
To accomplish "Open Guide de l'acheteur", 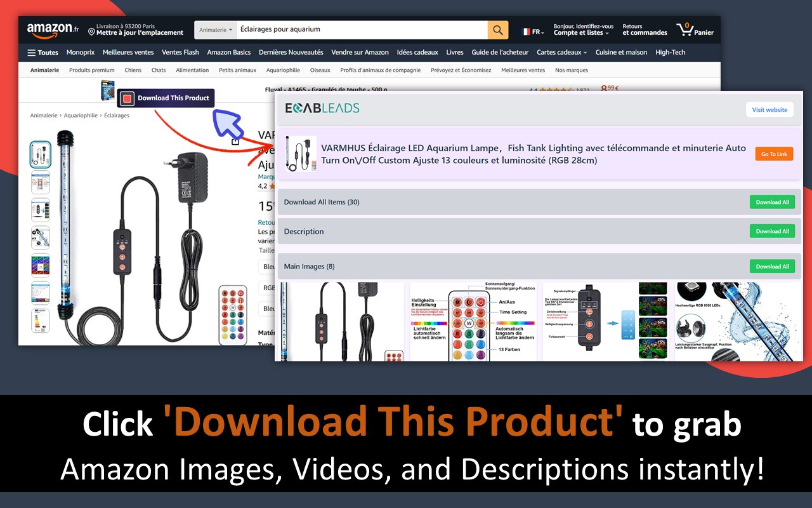I will pyautogui.click(x=500, y=53).
